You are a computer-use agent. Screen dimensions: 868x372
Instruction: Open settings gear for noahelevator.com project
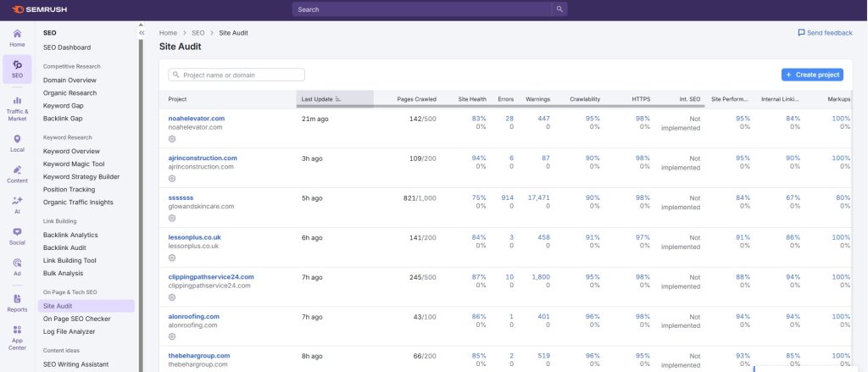pyautogui.click(x=172, y=139)
